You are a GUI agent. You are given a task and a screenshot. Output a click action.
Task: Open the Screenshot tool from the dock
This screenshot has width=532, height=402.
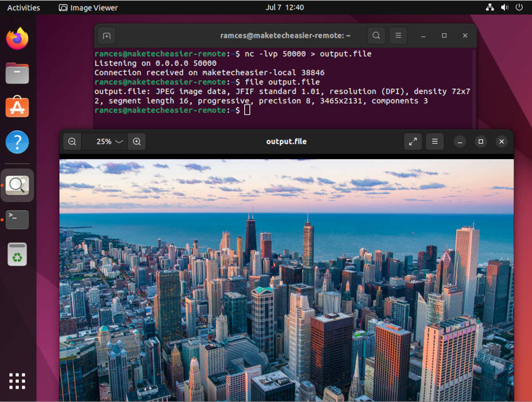[x=17, y=185]
